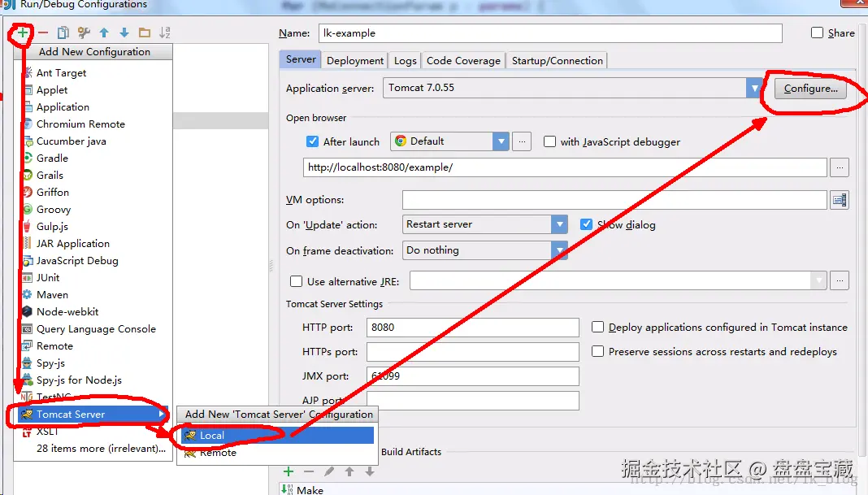Screen dimensions: 868x495
Task: Expand VM options editor icon
Action: tap(840, 200)
